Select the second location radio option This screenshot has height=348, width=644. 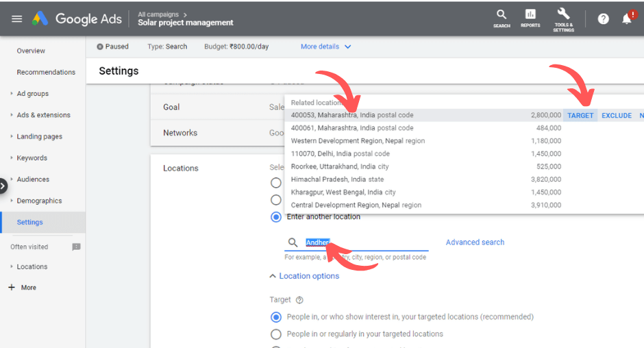(x=276, y=200)
